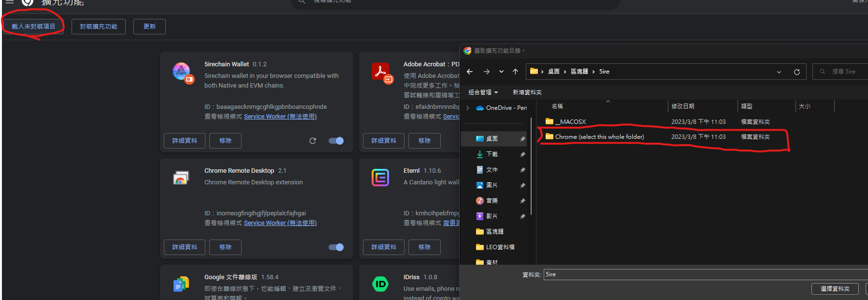Open 詳細資料 for Adobe Acrobat
The height and width of the screenshot is (300, 868).
tap(384, 141)
